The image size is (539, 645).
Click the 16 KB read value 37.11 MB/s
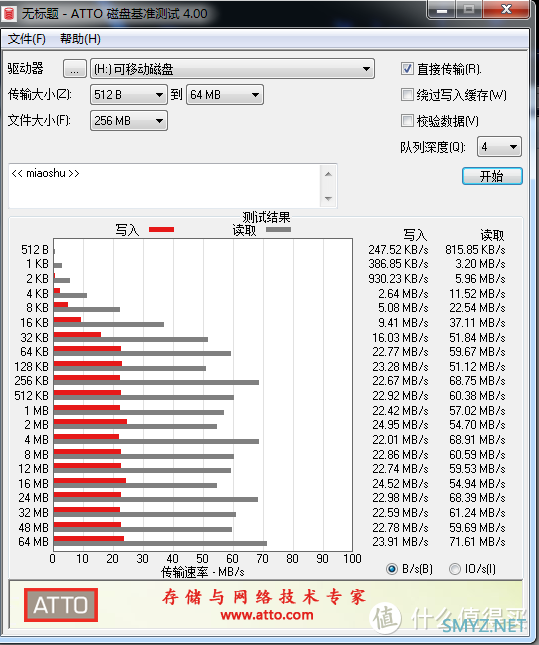click(477, 322)
